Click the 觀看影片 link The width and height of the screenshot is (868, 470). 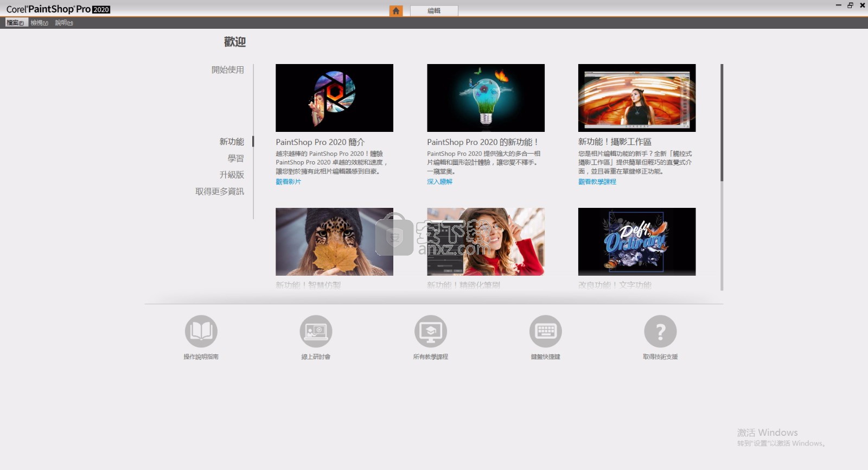point(288,182)
